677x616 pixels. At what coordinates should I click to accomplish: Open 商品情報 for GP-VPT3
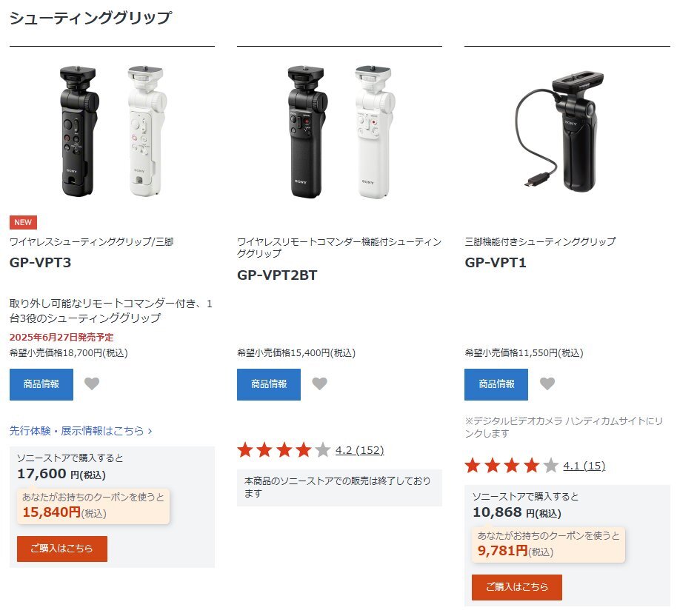41,384
